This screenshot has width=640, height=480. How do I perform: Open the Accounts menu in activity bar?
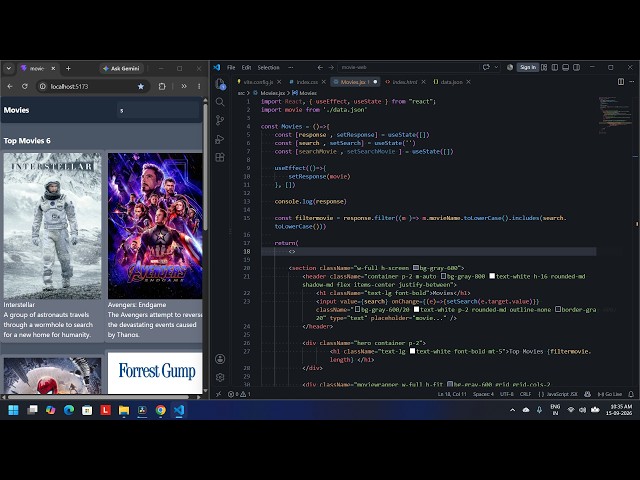click(x=220, y=359)
